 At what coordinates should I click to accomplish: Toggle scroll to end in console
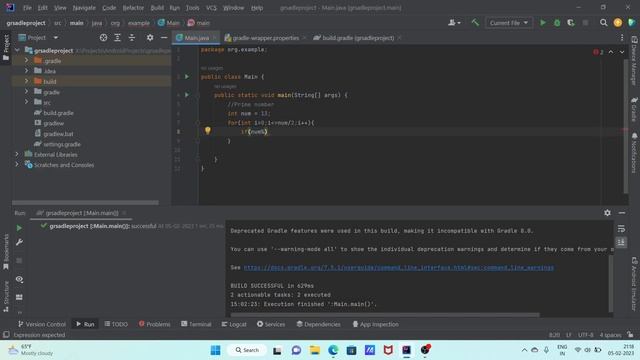point(621,242)
